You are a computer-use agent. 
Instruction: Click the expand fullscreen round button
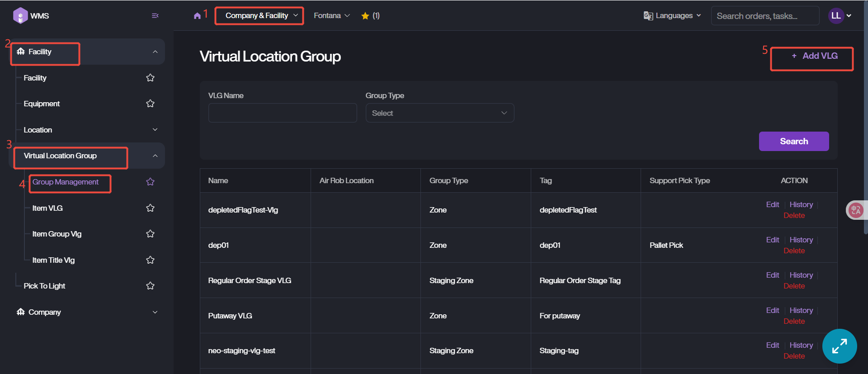840,346
